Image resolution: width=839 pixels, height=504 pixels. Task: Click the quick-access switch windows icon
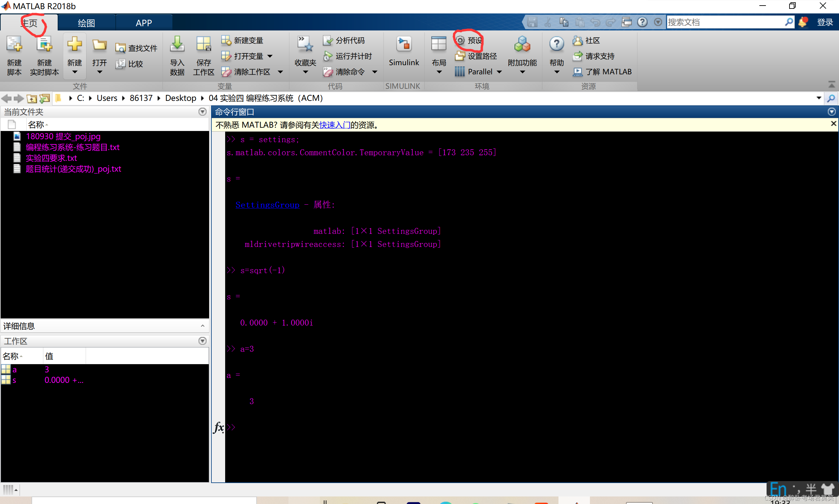tap(626, 22)
